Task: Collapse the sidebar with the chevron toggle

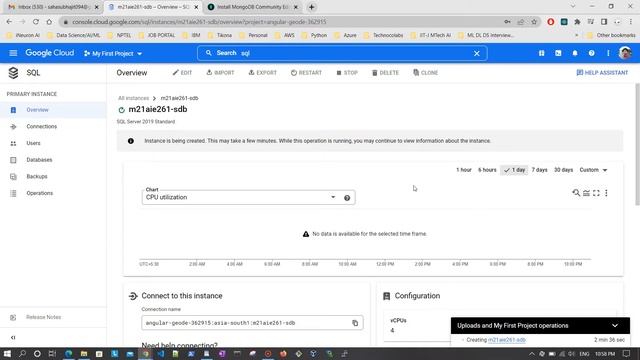Action: tap(13, 338)
